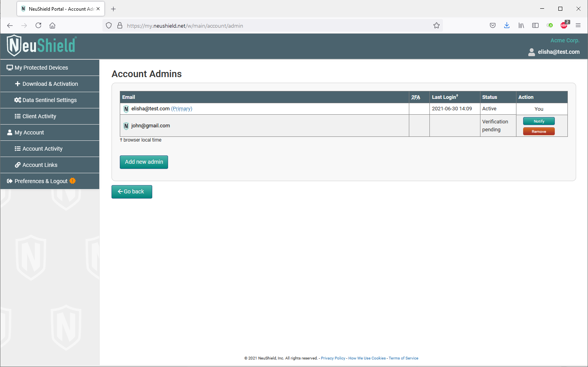The image size is (588, 367).
Task: Click last login value 2021-06-30 14:09
Action: pyautogui.click(x=452, y=109)
